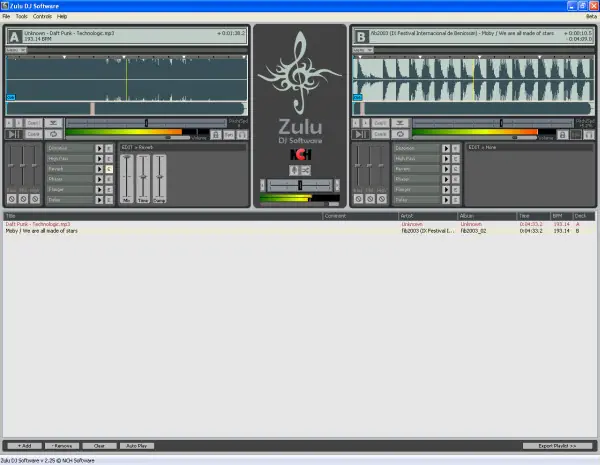Click the deck A waveform overview bar
The height and width of the screenshot is (465, 600).
pyautogui.click(x=126, y=109)
